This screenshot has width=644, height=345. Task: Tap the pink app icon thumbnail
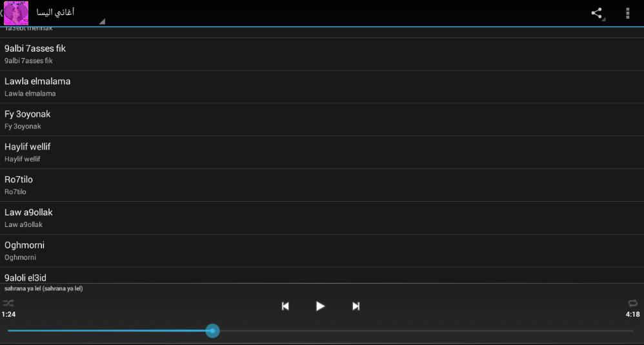point(16,13)
